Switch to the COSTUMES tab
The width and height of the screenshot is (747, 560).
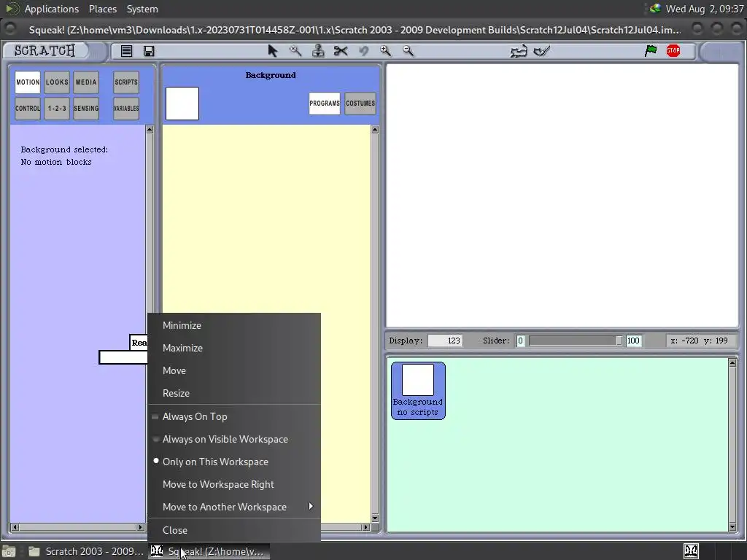pos(360,104)
